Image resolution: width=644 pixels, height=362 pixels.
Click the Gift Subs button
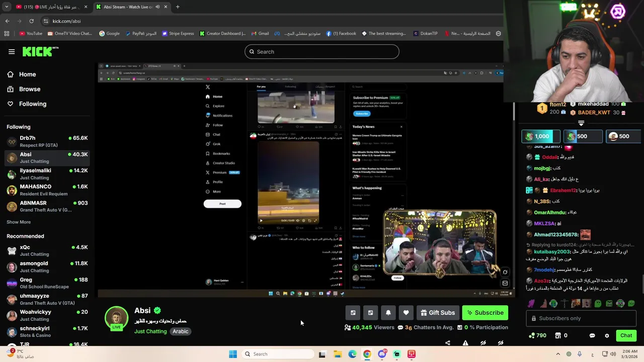438,313
